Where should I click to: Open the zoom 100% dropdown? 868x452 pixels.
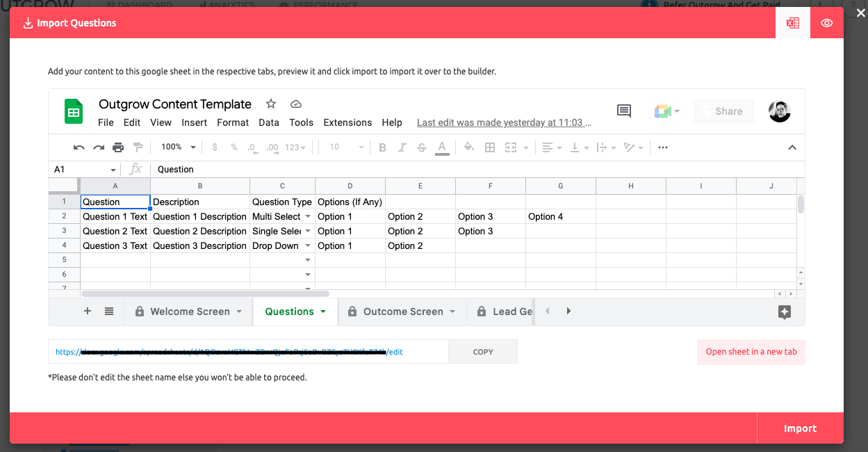pos(179,147)
